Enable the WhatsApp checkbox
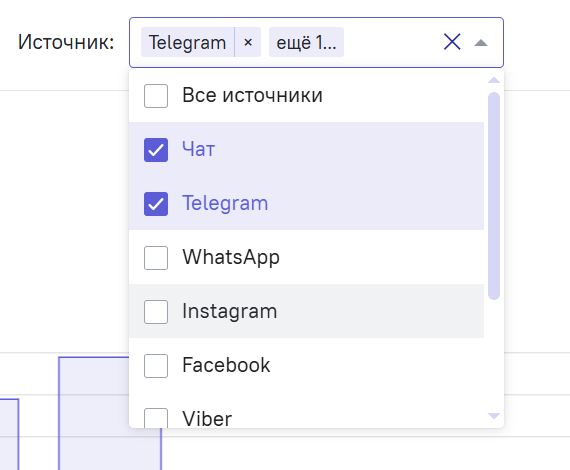 coord(156,258)
